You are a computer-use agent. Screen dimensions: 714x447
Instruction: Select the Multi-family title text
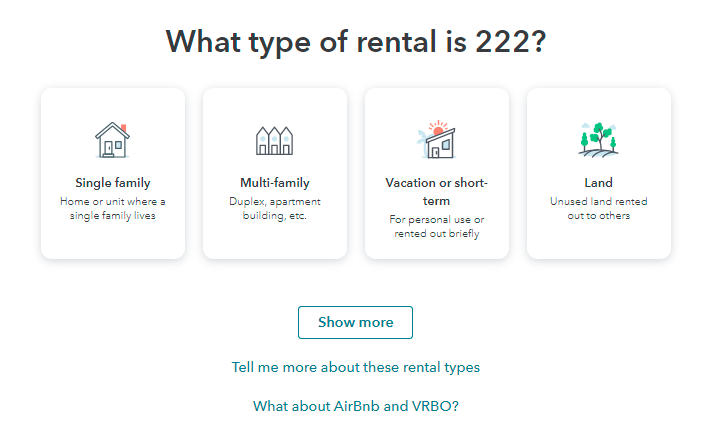point(275,183)
